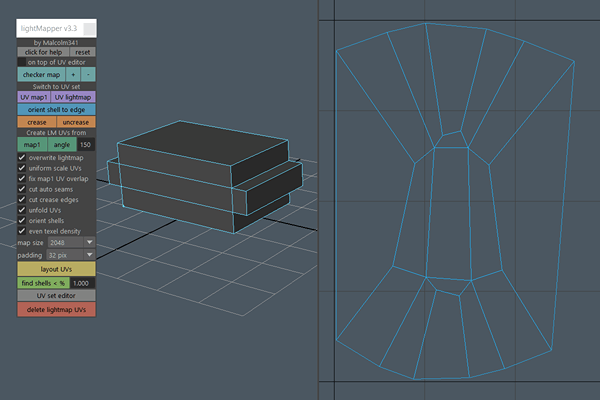Expand the padding dropdown

pyautogui.click(x=71, y=255)
